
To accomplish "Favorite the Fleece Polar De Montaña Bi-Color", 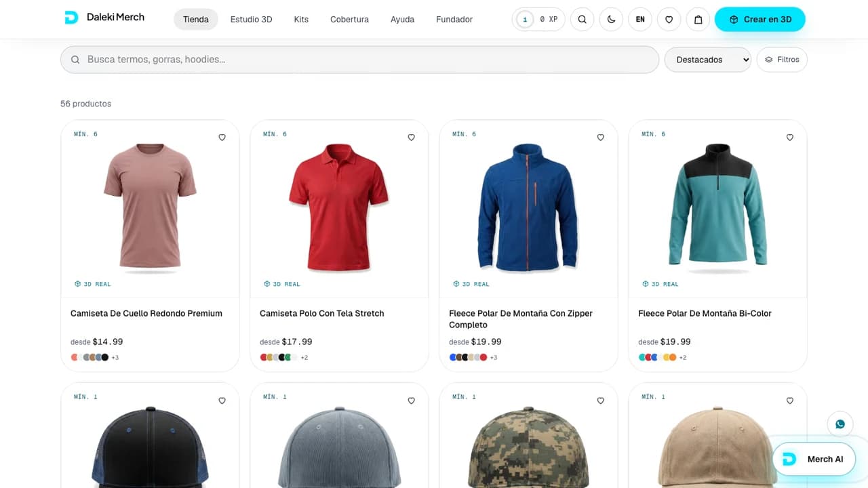I will click(x=789, y=138).
